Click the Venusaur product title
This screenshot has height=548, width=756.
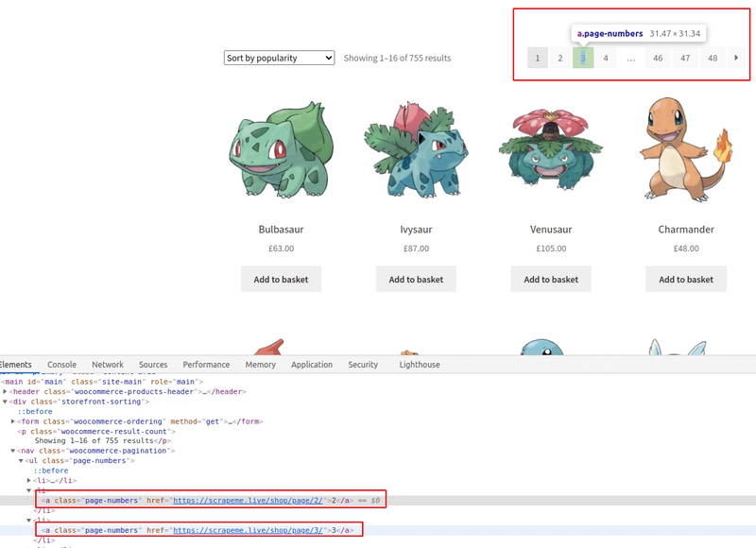551,230
